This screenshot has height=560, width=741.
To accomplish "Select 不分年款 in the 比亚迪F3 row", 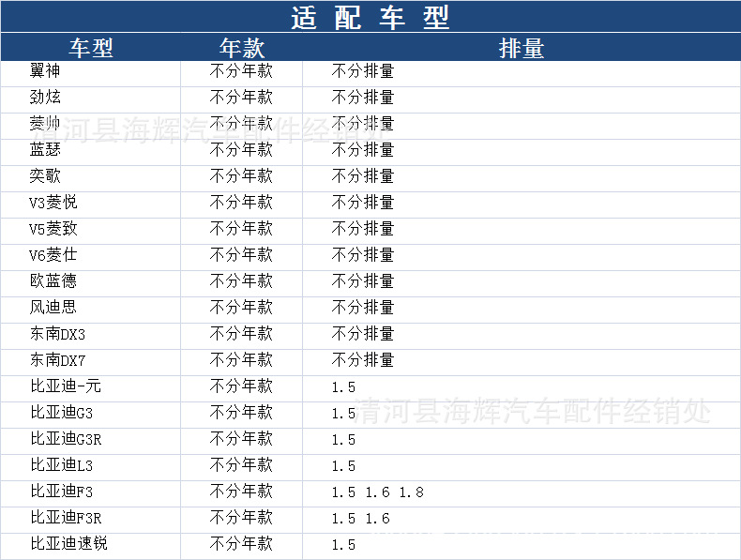I will 241,492.
